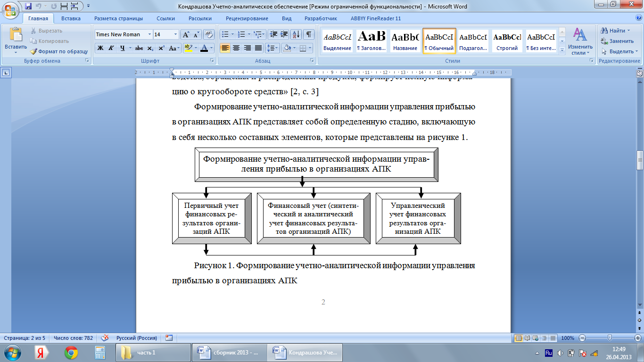Apply the Выделение style

(338, 41)
